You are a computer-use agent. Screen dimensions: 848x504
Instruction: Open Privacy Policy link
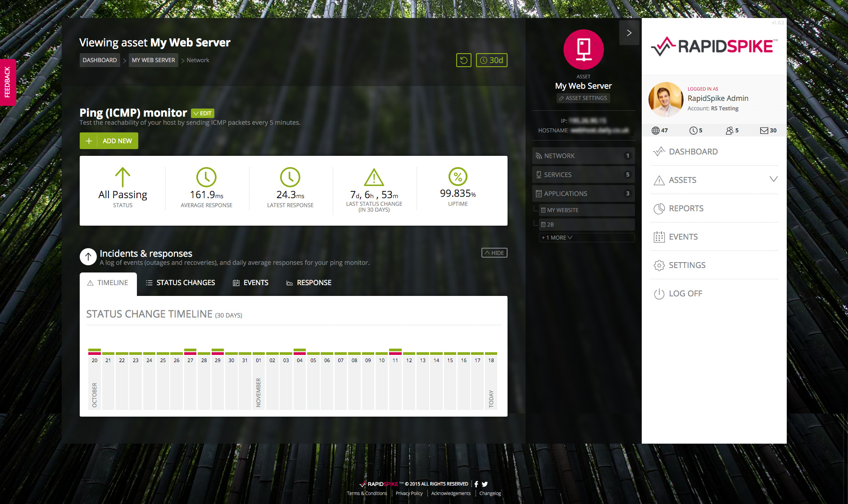409,494
